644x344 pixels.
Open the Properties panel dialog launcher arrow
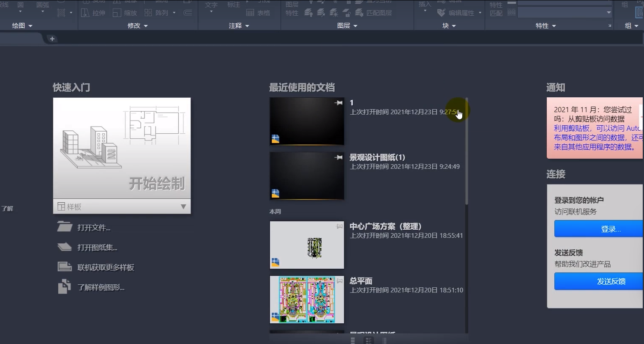(609, 26)
